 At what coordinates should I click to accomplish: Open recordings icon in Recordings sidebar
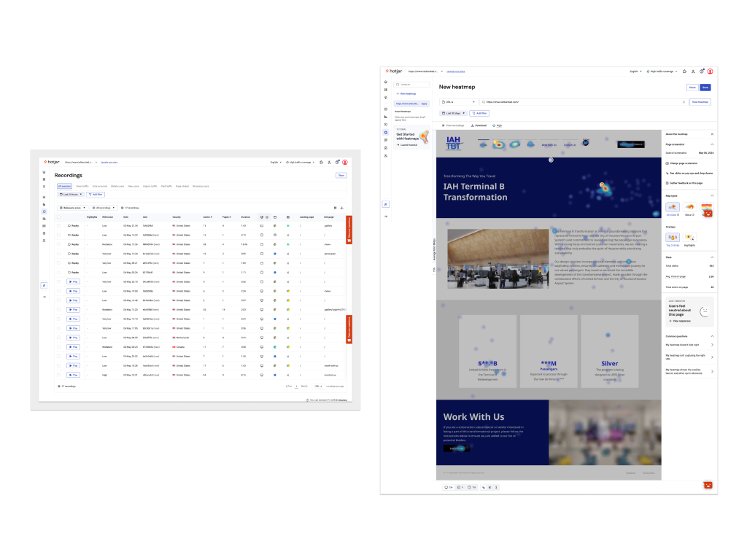coord(44,211)
